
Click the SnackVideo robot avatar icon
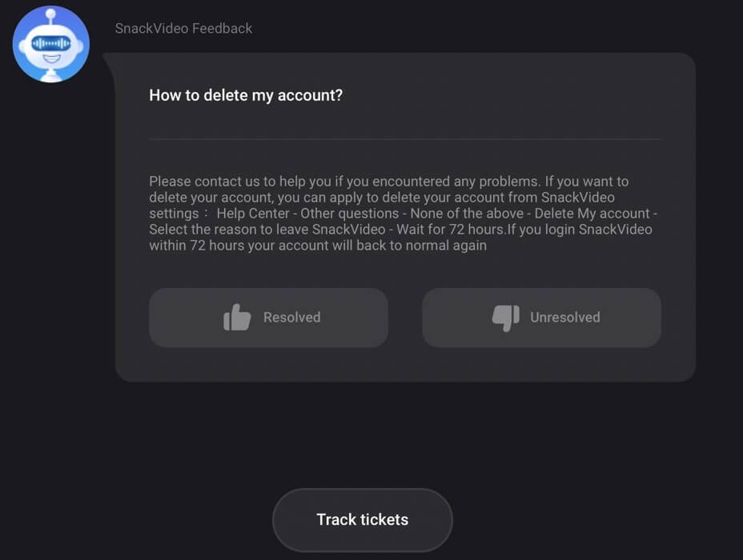tap(50, 44)
